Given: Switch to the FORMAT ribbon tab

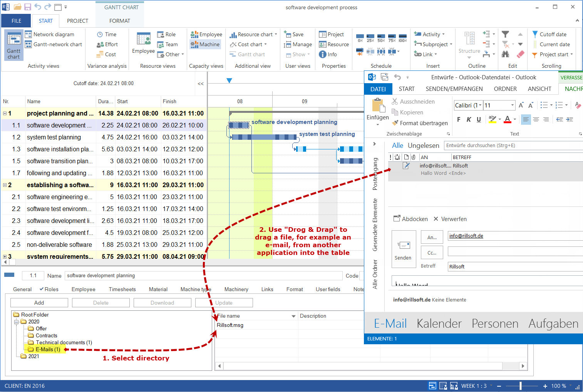Looking at the screenshot, I should (120, 21).
